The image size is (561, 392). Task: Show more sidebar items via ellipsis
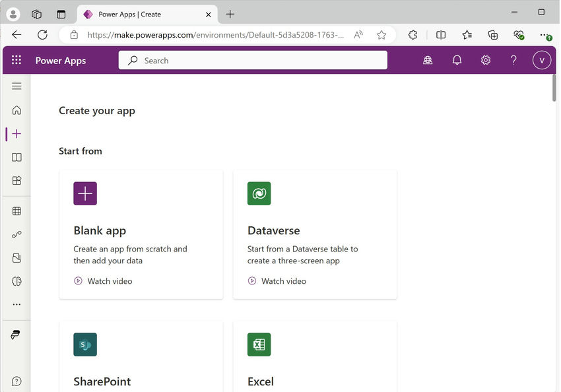(x=16, y=304)
